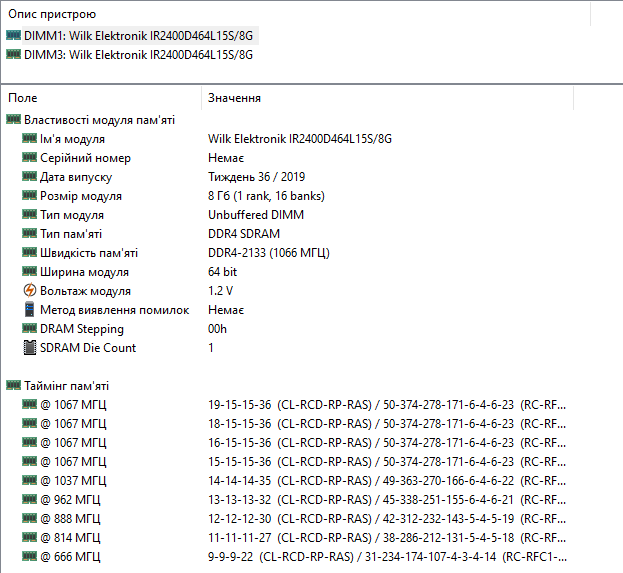Select the Властивості модуля пам'яті group row
623x573 pixels.
coord(99,120)
